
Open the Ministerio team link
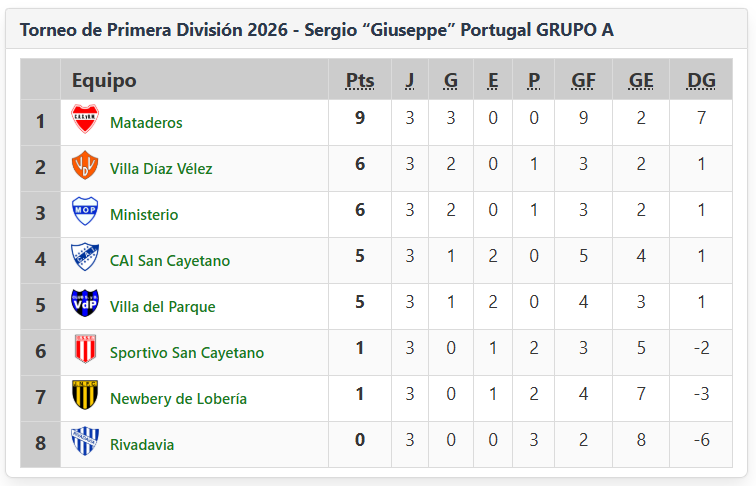[144, 214]
